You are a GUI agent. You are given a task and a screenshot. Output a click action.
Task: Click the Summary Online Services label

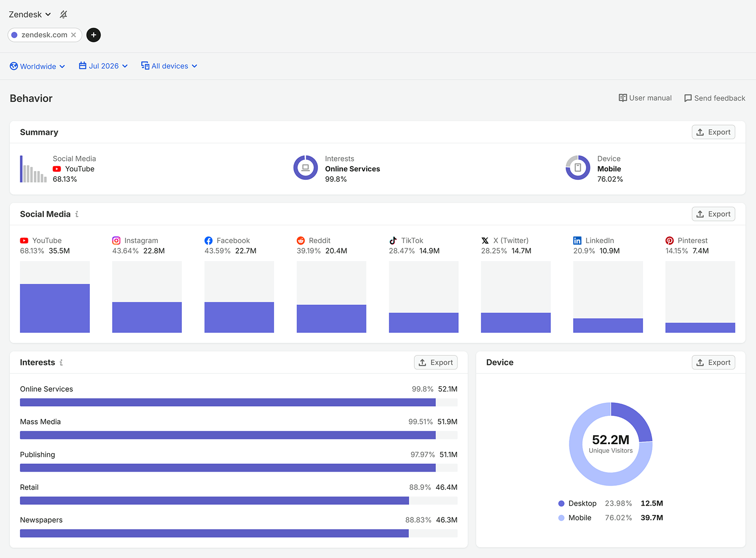click(x=352, y=169)
